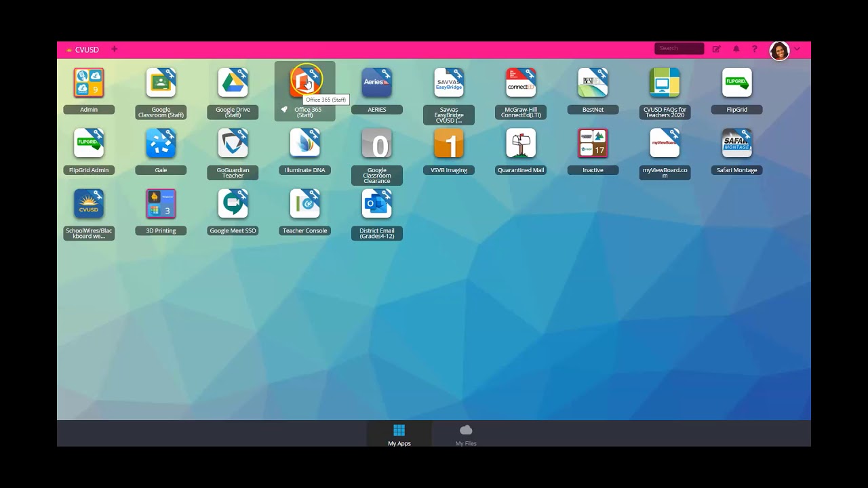Click the "Safari Montage" label
Viewport: 868px width, 488px height.
737,170
